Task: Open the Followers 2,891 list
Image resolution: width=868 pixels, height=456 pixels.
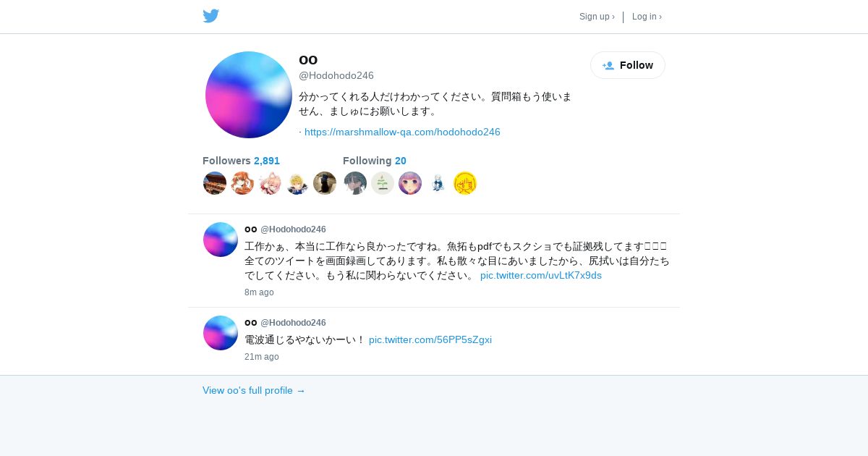Action: 241,161
